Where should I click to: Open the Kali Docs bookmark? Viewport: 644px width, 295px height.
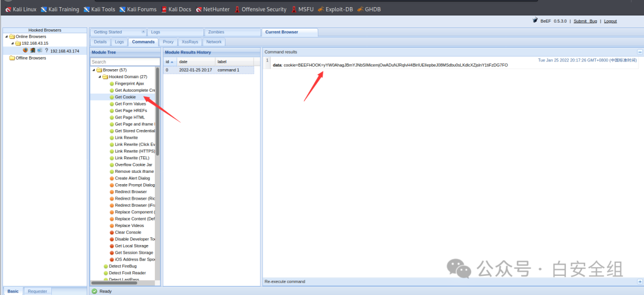pyautogui.click(x=176, y=9)
